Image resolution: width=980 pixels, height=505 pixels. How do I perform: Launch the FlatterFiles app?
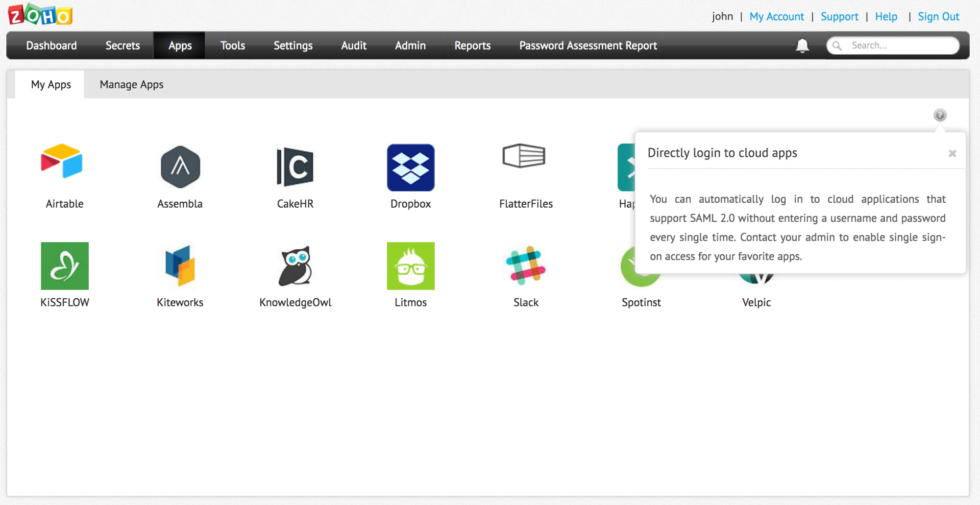525,157
